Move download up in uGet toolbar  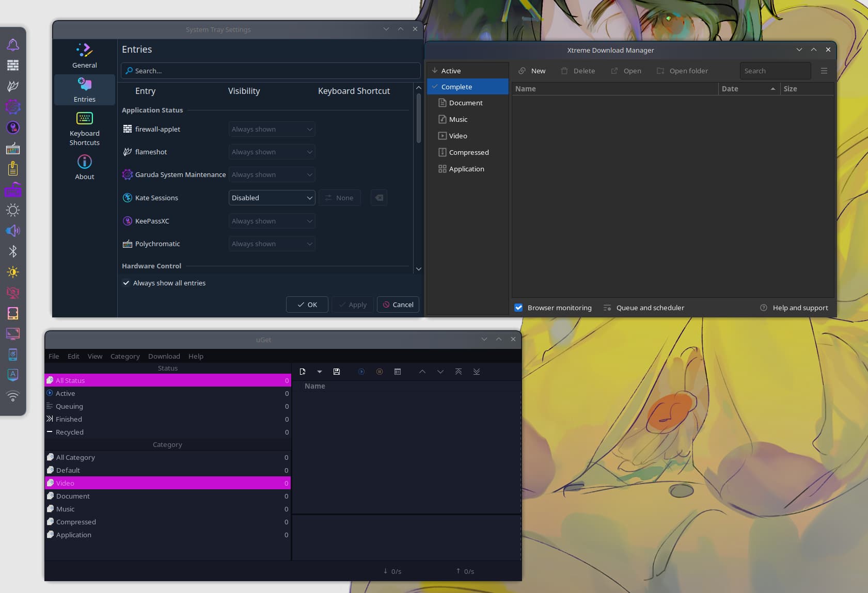tap(422, 372)
